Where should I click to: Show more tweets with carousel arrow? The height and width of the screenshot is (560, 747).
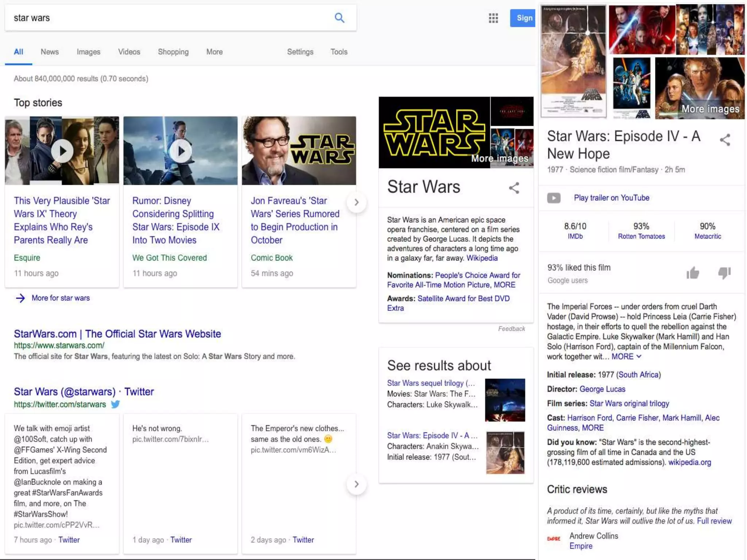pyautogui.click(x=356, y=484)
